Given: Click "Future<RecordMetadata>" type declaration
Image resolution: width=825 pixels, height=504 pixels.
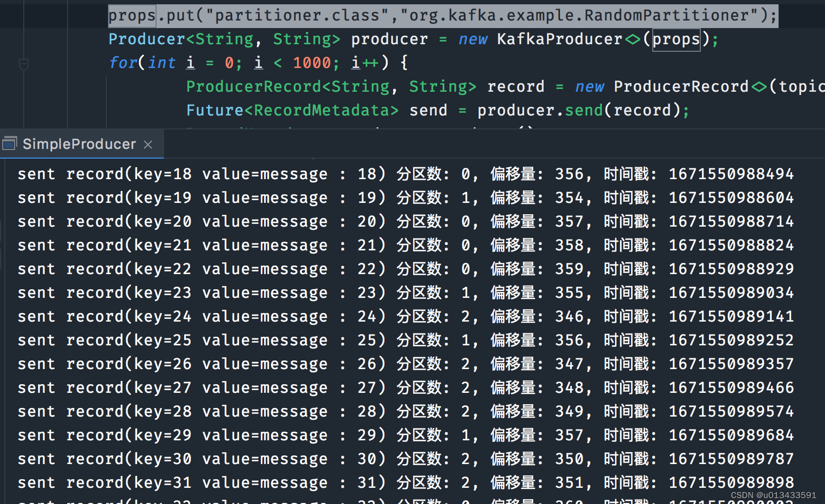Looking at the screenshot, I should click(292, 110).
